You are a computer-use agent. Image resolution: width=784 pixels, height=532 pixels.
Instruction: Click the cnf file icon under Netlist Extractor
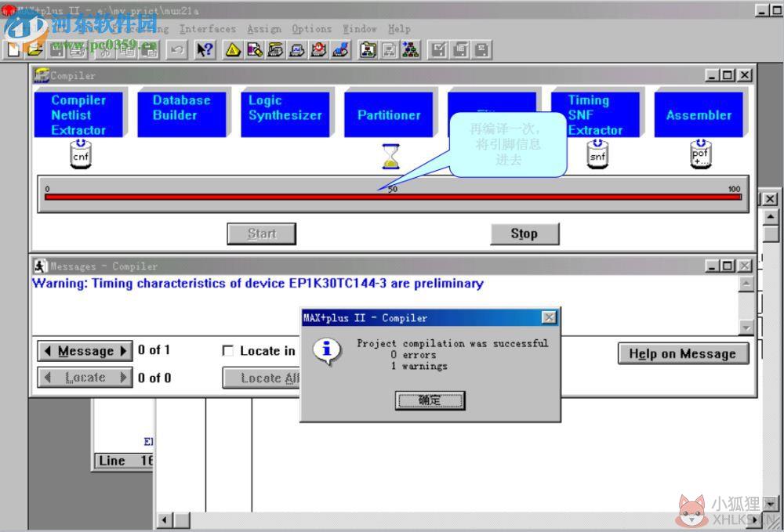click(81, 154)
